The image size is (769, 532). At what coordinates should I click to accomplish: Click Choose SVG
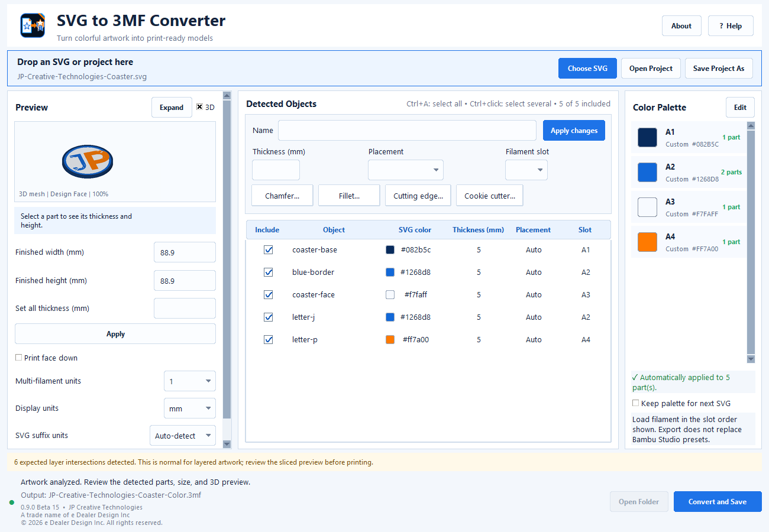pyautogui.click(x=587, y=69)
